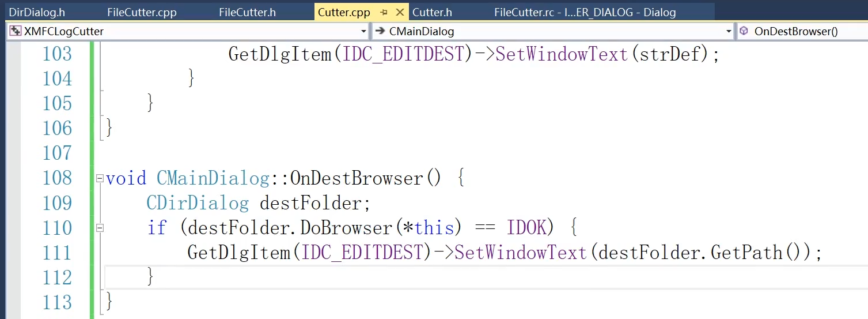
Task: Click the IDOK constant on line 110
Action: click(x=526, y=228)
